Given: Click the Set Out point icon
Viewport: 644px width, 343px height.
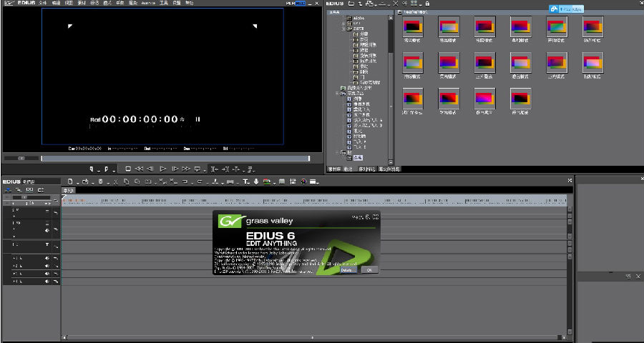Looking at the screenshot, I should point(106,169).
